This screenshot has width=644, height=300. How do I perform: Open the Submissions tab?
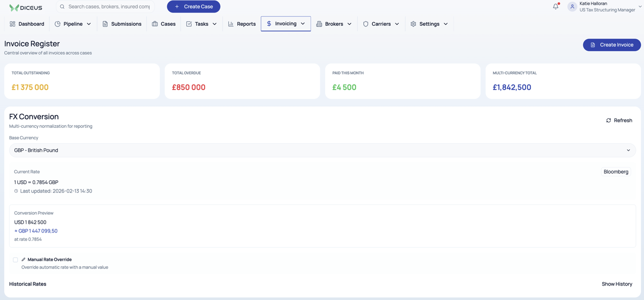(x=122, y=24)
